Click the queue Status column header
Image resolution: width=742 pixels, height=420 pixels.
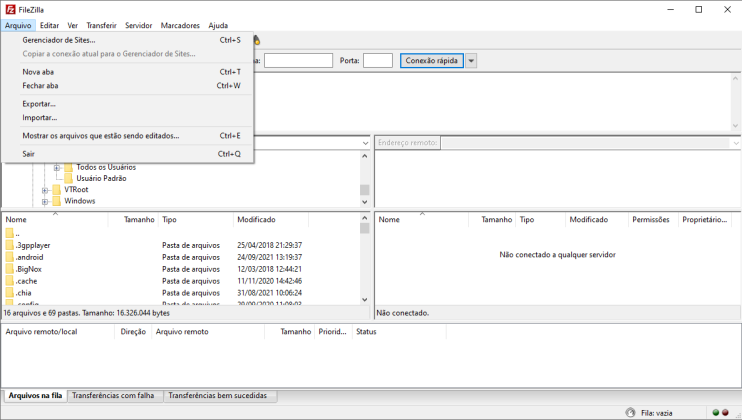tap(399, 332)
